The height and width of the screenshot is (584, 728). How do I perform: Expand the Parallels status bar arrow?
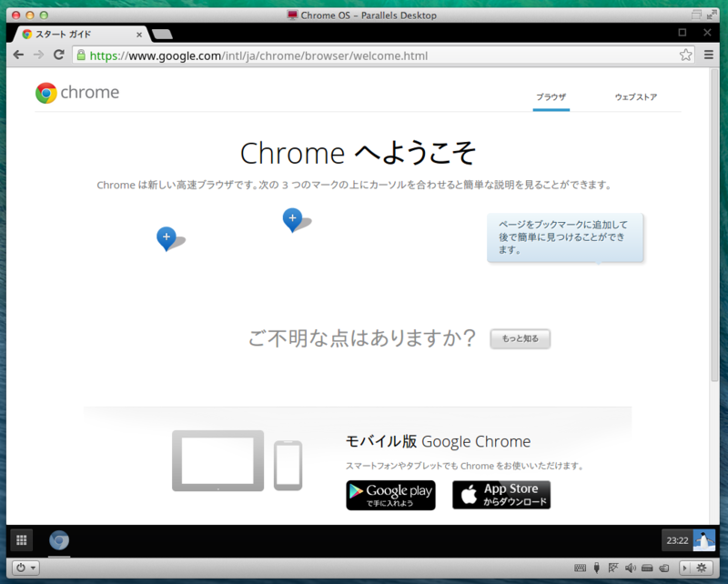coord(684,568)
